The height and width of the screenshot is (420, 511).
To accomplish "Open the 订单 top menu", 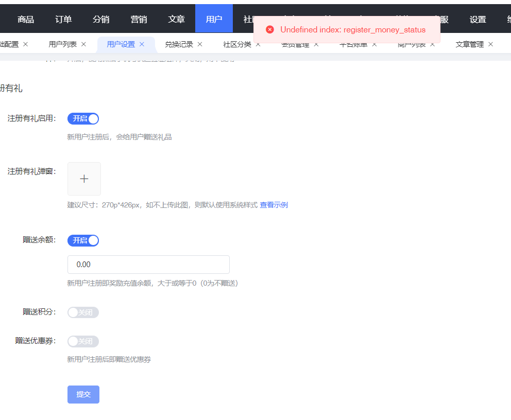I will (x=63, y=19).
